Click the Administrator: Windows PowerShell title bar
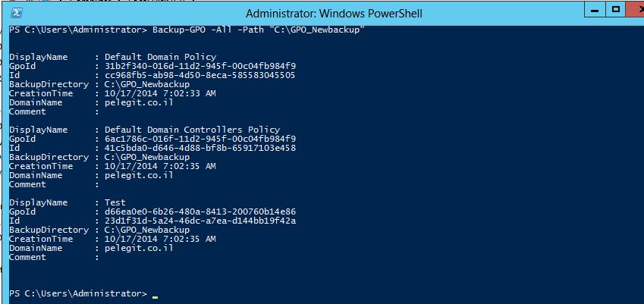Viewport: 644px width, 304px height. point(334,14)
